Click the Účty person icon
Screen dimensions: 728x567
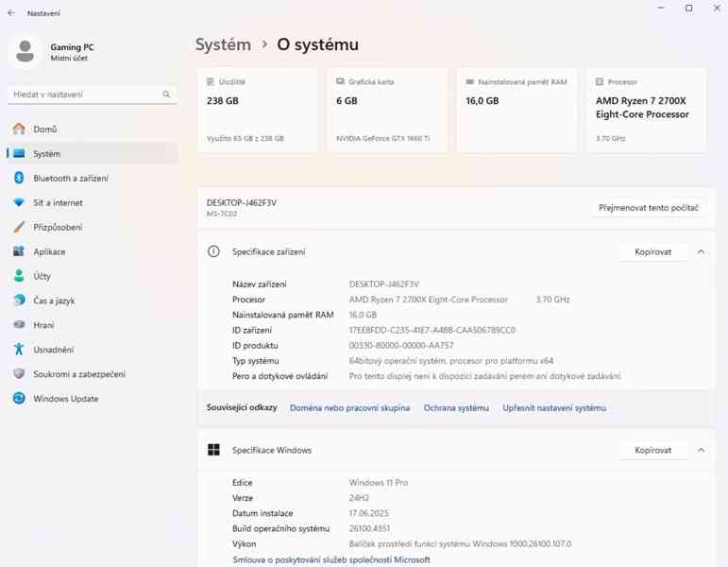(19, 276)
